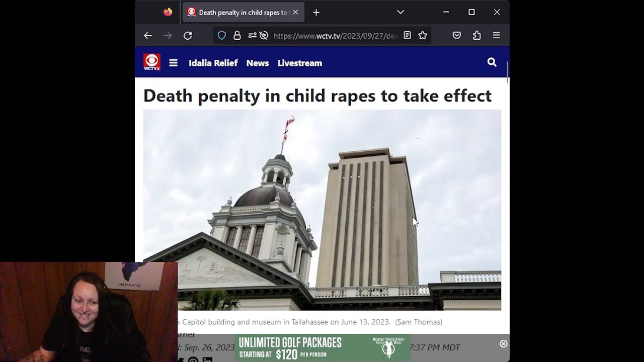Save page to Pocket

(x=456, y=35)
